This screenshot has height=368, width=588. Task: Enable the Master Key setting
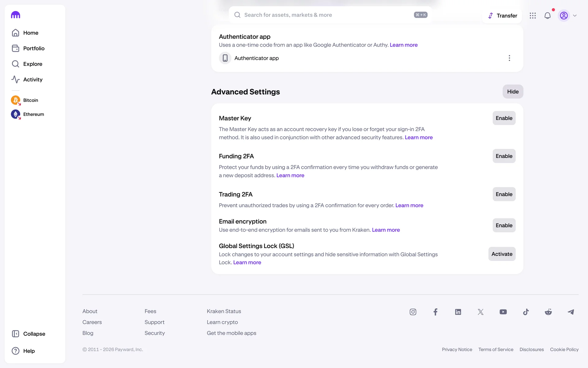504,118
